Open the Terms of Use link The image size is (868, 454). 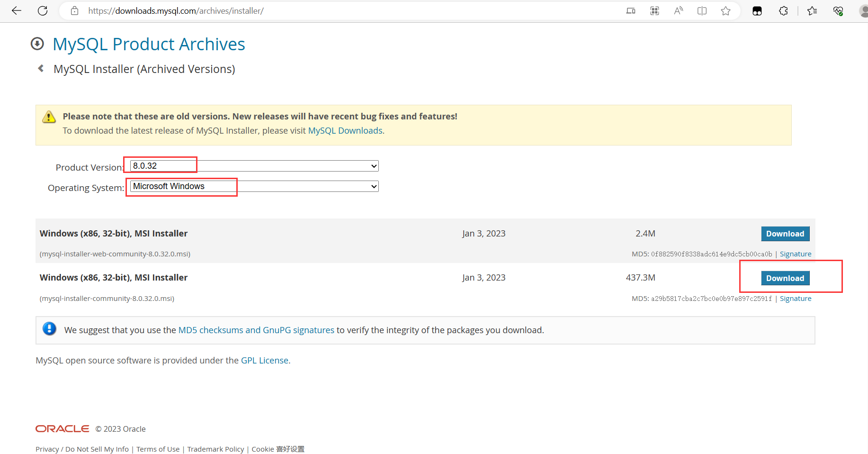pyautogui.click(x=158, y=449)
